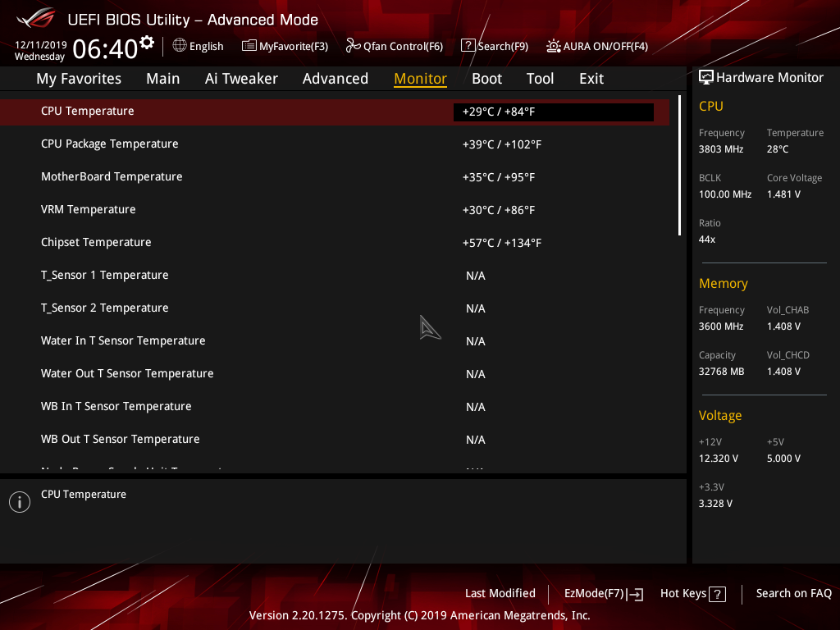This screenshot has height=630, width=840.
Task: Open Qfan Control
Action: (x=394, y=46)
